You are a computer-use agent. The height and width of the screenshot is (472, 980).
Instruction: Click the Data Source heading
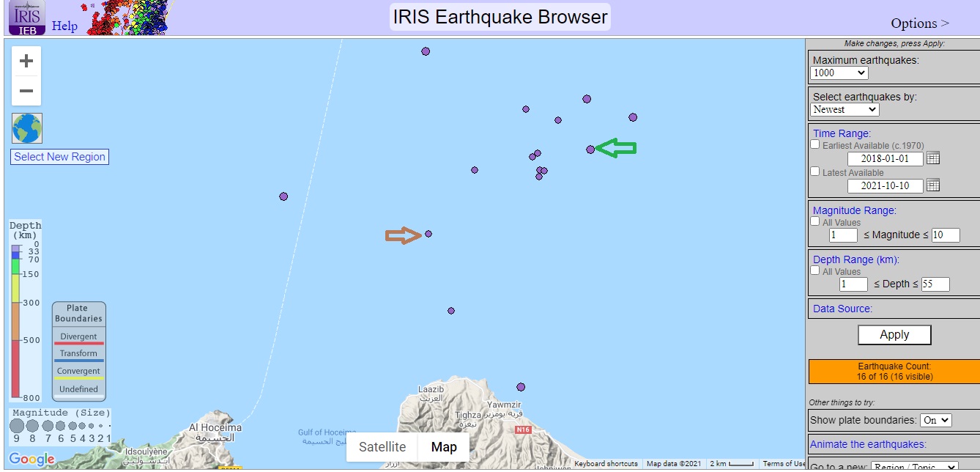coord(842,309)
